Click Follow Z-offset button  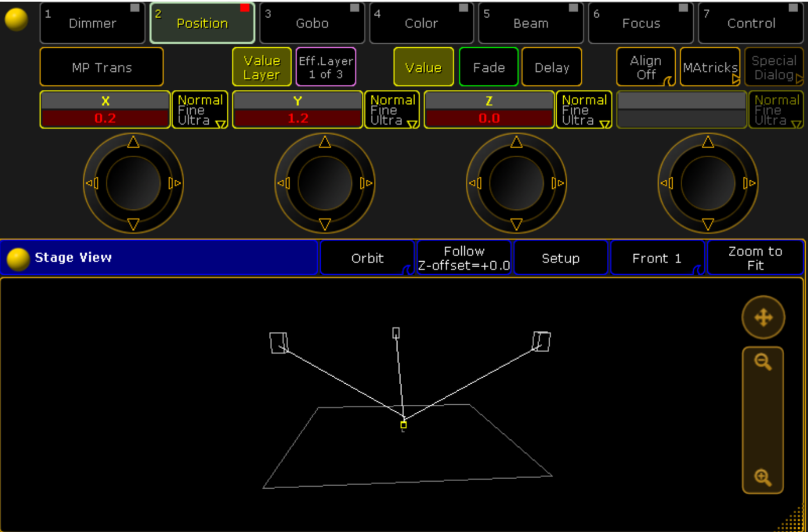464,258
